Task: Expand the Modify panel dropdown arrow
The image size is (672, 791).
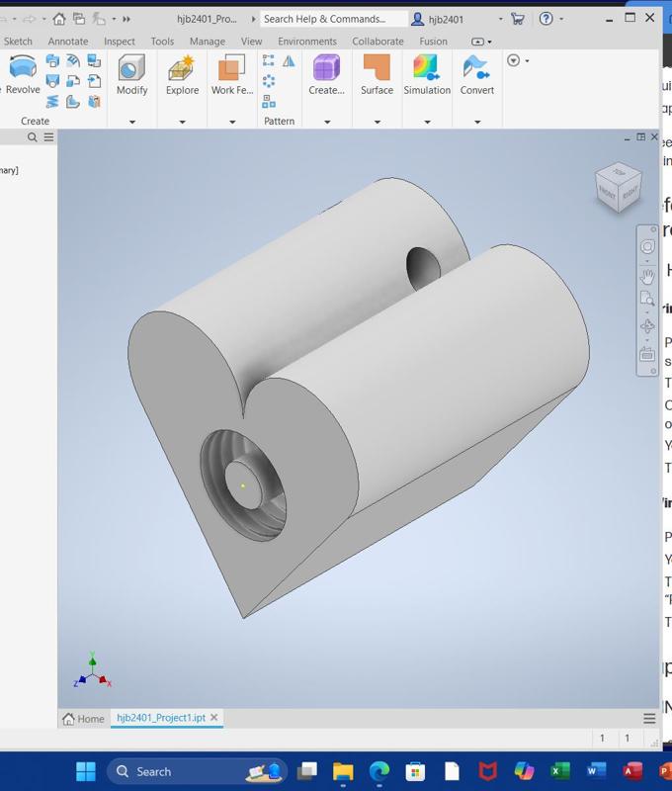Action: 132,122
